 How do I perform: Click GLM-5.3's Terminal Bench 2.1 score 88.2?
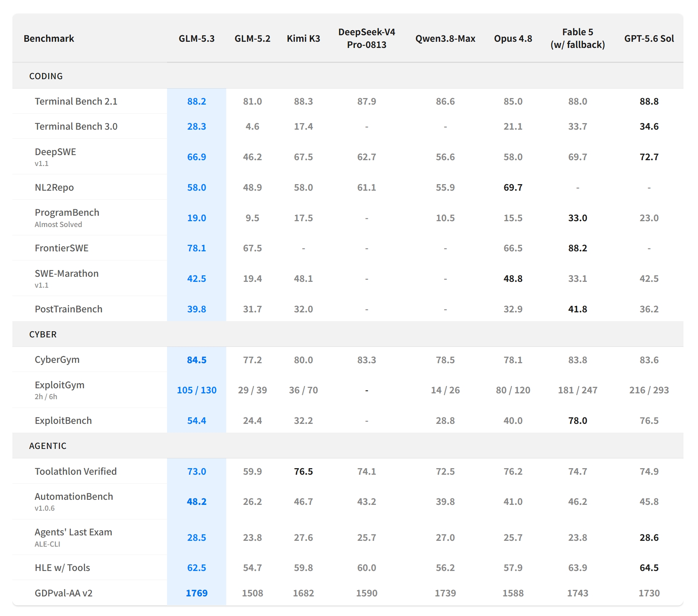pos(196,101)
